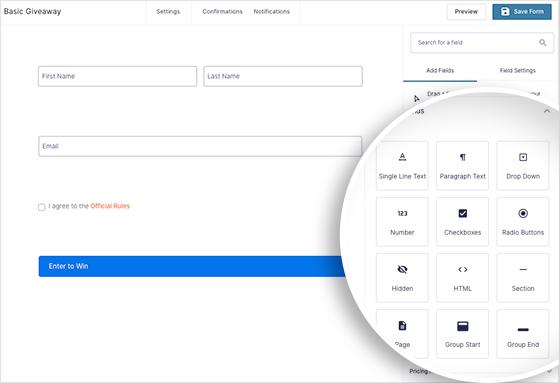The width and height of the screenshot is (559, 383).
Task: Open the Confirmations tab
Action: point(222,11)
